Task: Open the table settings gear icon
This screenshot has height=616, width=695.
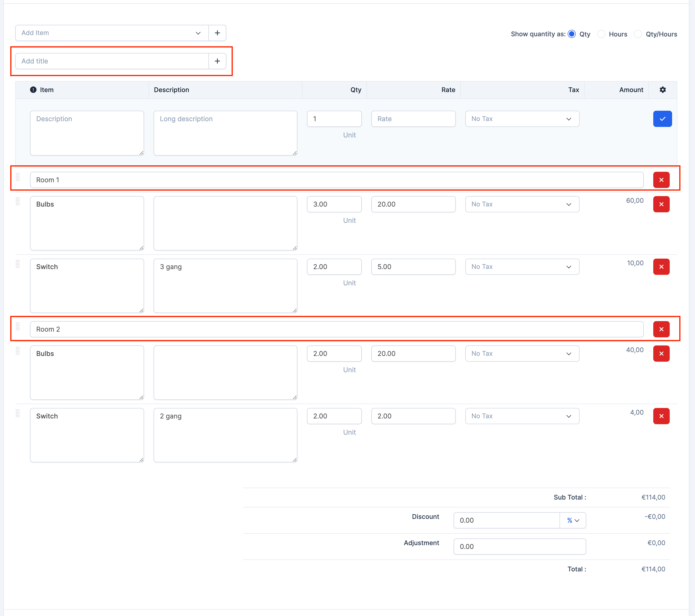Action: click(x=663, y=90)
